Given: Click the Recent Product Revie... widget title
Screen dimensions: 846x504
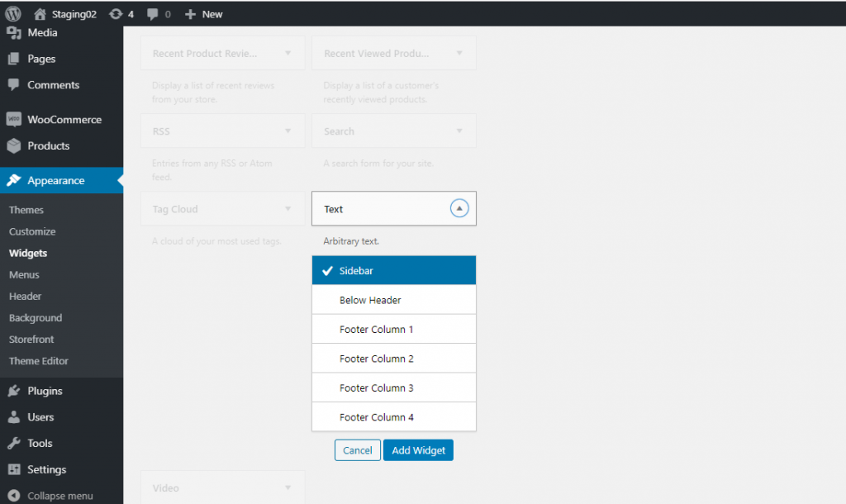Looking at the screenshot, I should pyautogui.click(x=205, y=54).
